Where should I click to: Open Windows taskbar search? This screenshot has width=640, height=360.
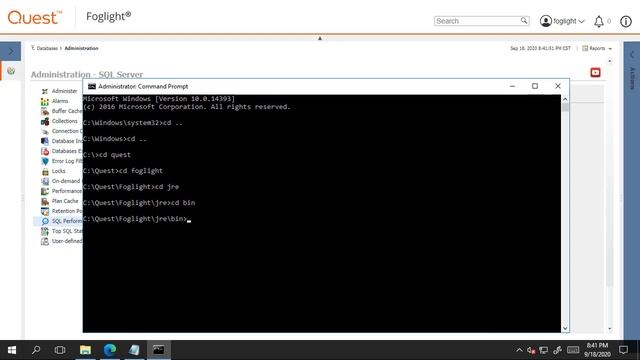[x=36, y=350]
